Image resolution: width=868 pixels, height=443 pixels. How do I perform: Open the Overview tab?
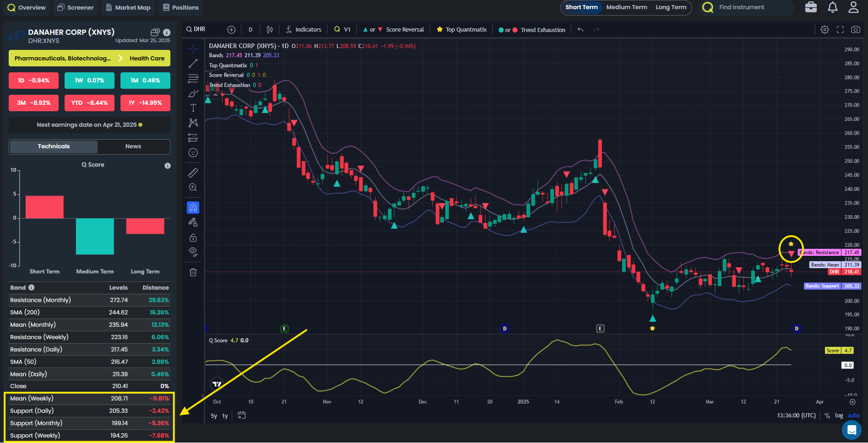point(27,8)
